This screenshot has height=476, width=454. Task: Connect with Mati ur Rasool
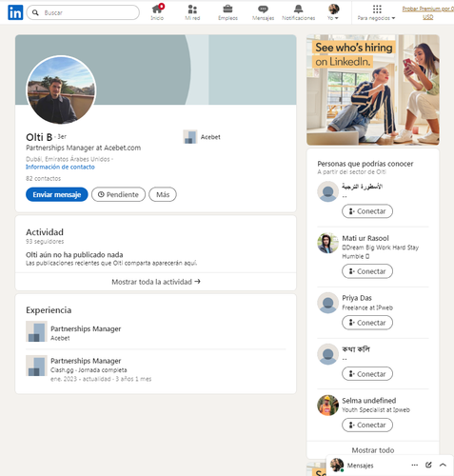tap(367, 271)
